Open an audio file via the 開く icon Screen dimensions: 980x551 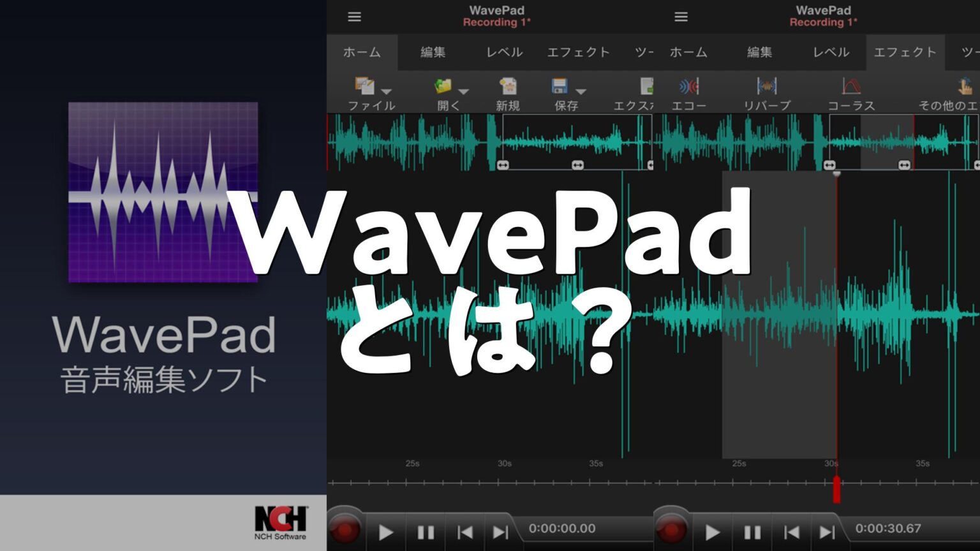tap(444, 87)
